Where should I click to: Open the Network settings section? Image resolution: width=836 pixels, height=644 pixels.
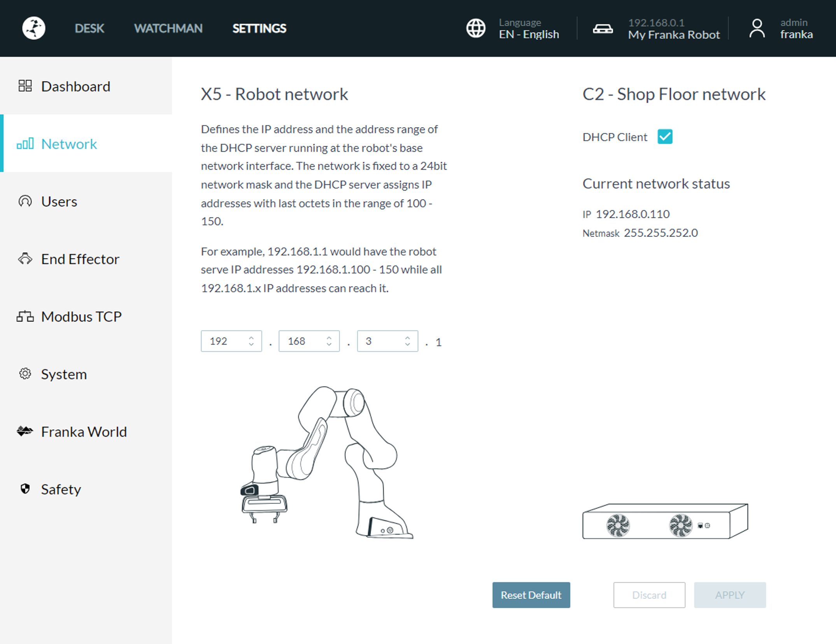pyautogui.click(x=69, y=144)
